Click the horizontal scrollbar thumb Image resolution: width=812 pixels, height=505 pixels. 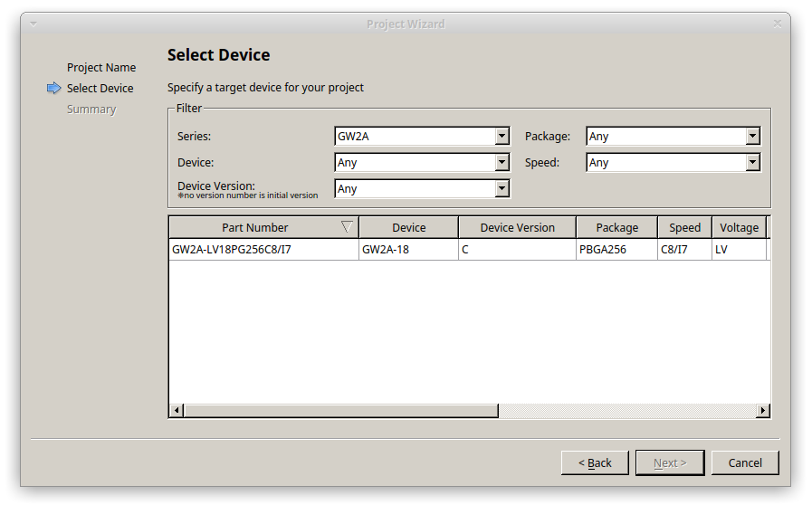click(x=340, y=411)
